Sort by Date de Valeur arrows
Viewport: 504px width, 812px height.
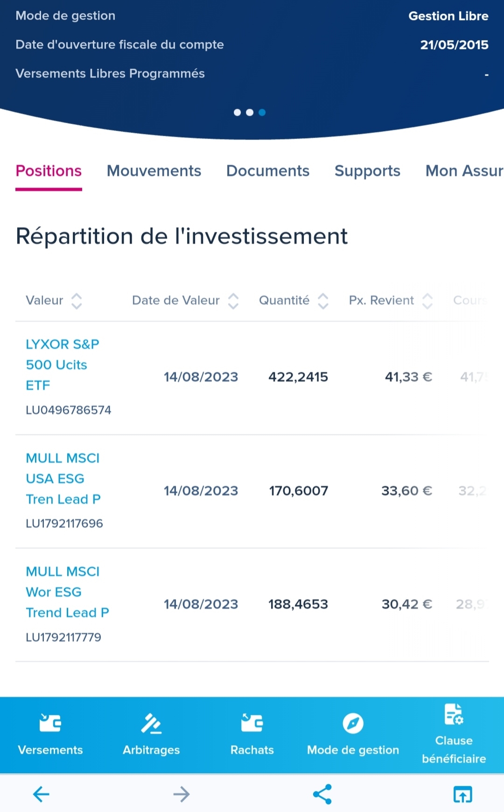tap(233, 301)
